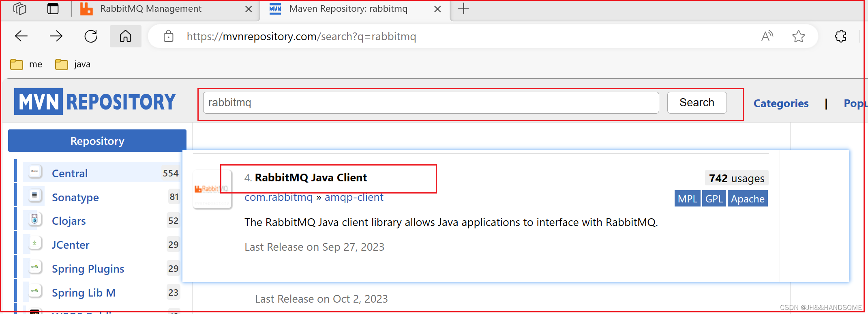Screen dimensions: 868x314
Task: Click the MPL license tag
Action: click(687, 199)
